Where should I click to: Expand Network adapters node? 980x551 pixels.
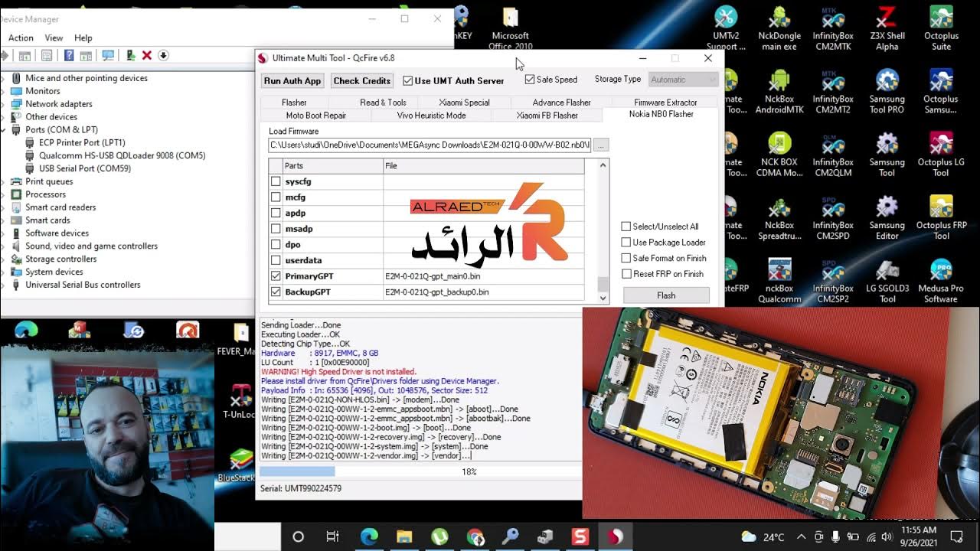pyautogui.click(x=5, y=104)
